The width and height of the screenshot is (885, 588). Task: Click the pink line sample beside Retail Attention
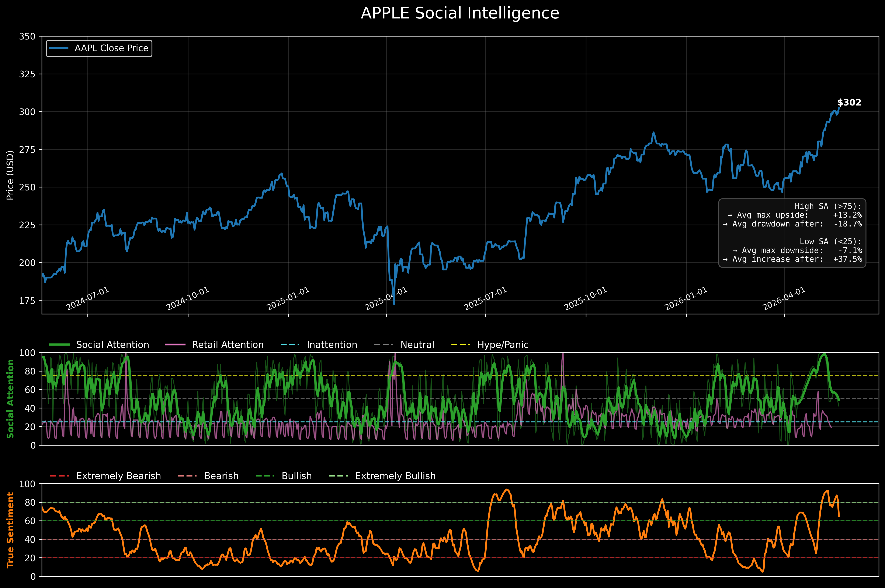pos(176,345)
